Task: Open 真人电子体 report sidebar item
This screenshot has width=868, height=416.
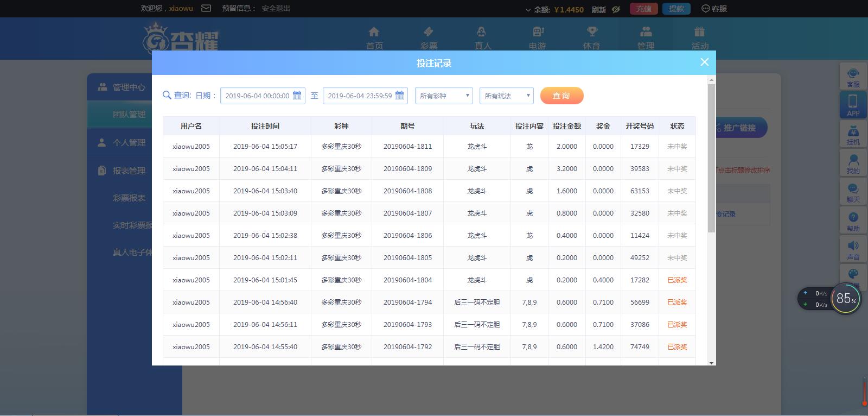Action: click(132, 252)
